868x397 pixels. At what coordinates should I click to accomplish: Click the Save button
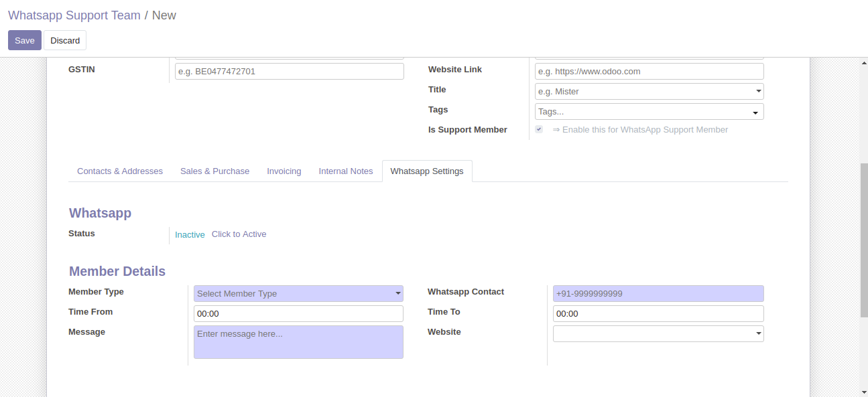coord(24,40)
